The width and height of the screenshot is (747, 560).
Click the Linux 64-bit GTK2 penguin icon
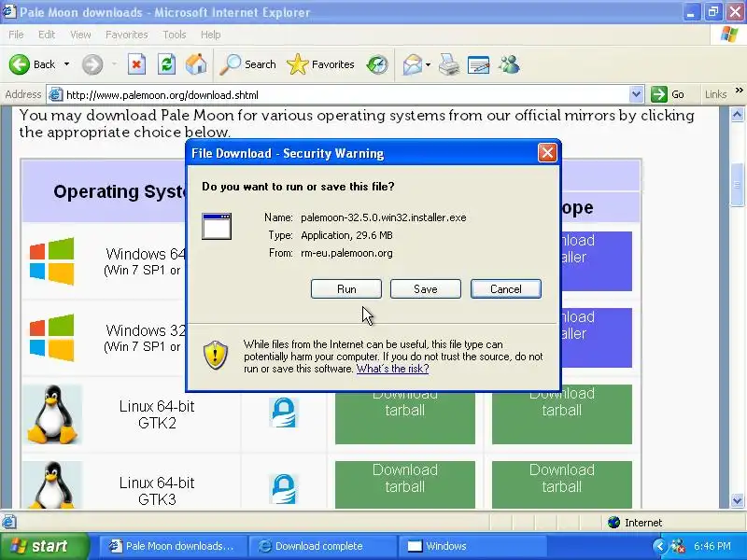click(52, 414)
